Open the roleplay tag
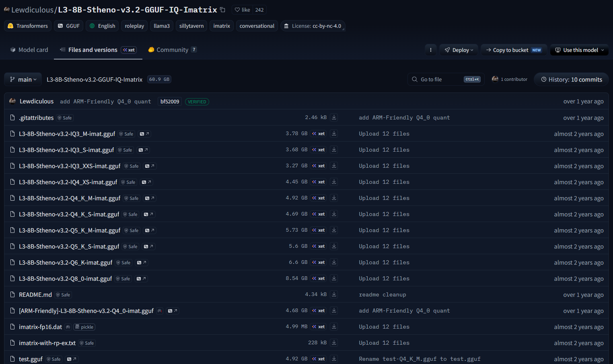Viewport: 613px width, 364px height. [134, 26]
